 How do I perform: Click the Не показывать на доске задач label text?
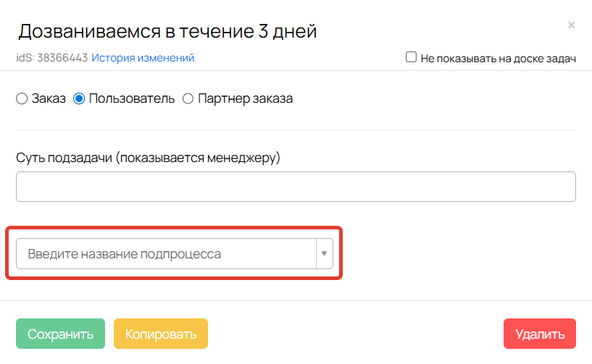pyautogui.click(x=498, y=58)
